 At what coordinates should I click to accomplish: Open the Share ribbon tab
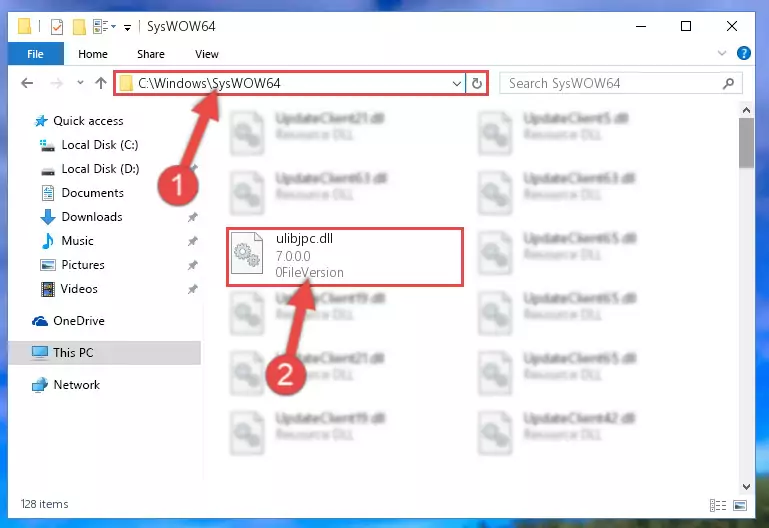tap(151, 54)
